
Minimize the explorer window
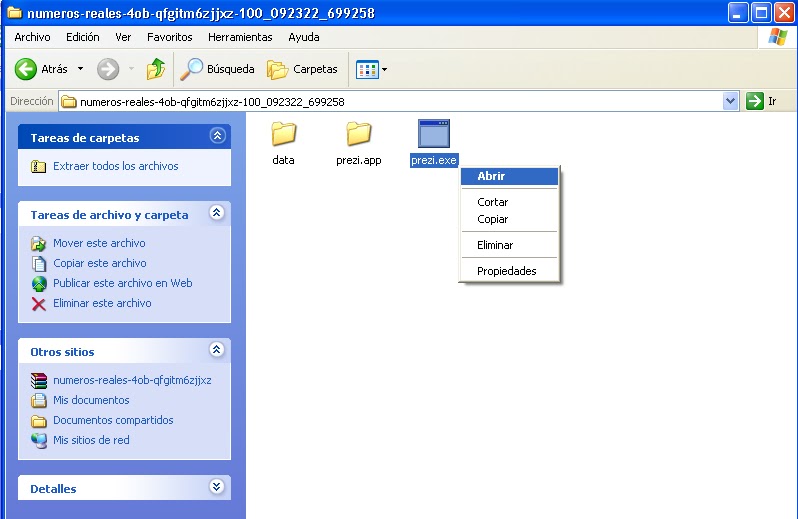pos(738,12)
